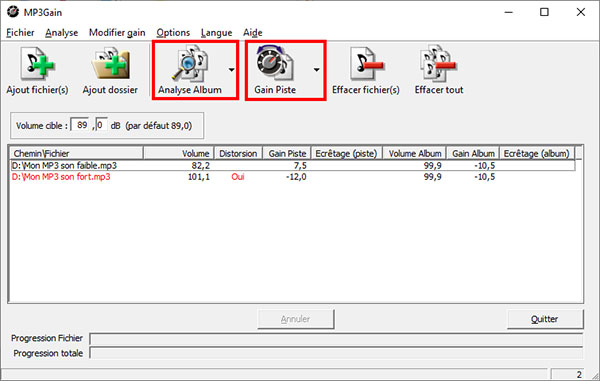Click the Volume cible decimal field 0
Viewport: 600px width, 381px height.
coord(101,125)
